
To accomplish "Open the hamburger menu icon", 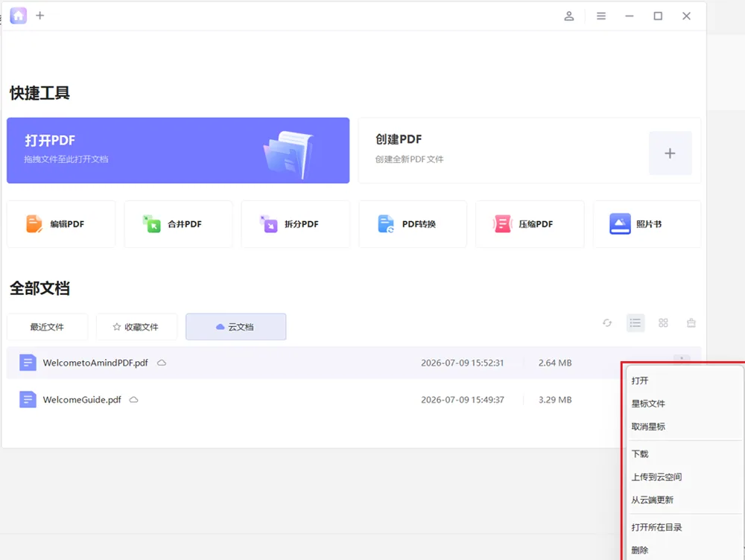I will tap(601, 16).
